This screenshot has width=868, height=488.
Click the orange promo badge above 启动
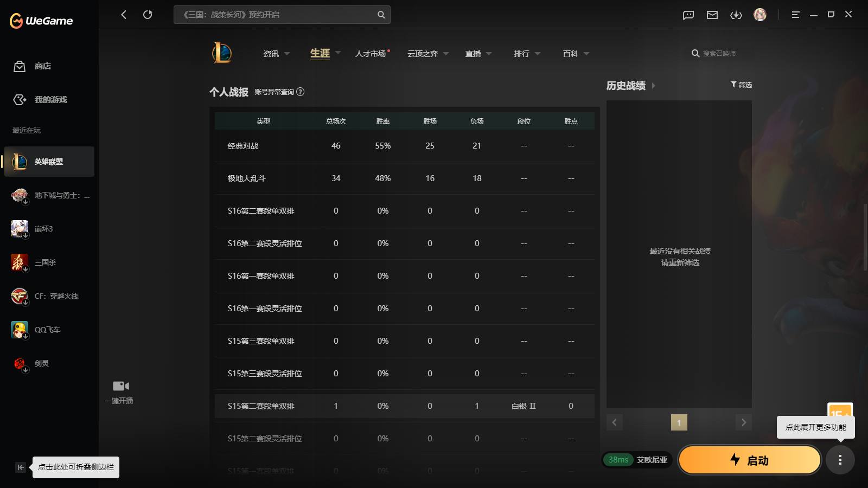point(840,410)
